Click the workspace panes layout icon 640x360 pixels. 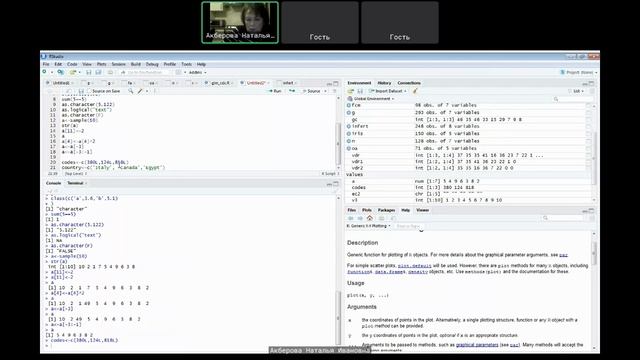[x=178, y=72]
